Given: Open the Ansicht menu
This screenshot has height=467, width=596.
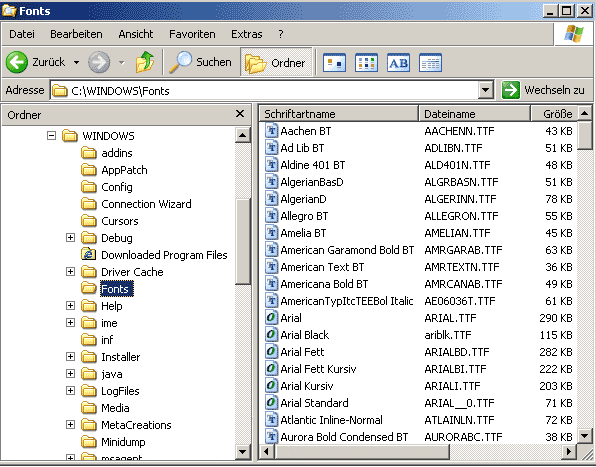Looking at the screenshot, I should point(135,34).
